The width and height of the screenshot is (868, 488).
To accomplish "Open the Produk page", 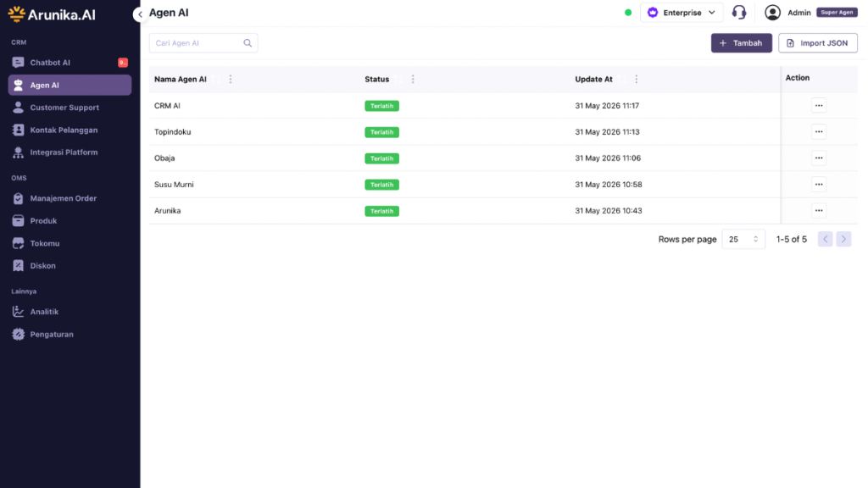I will (x=70, y=221).
